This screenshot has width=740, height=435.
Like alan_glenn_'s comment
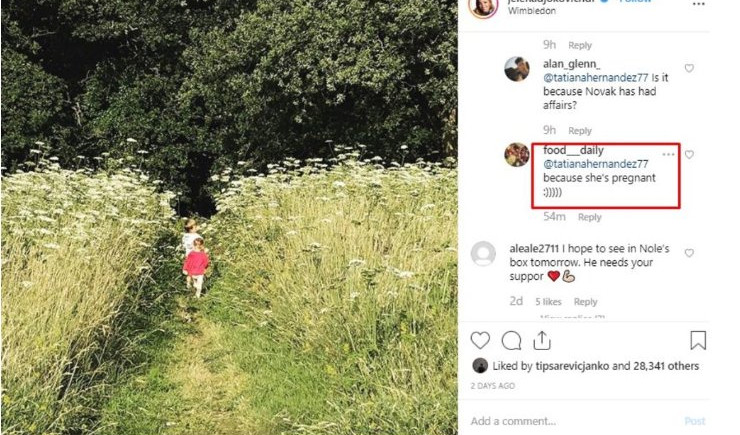pyautogui.click(x=689, y=69)
